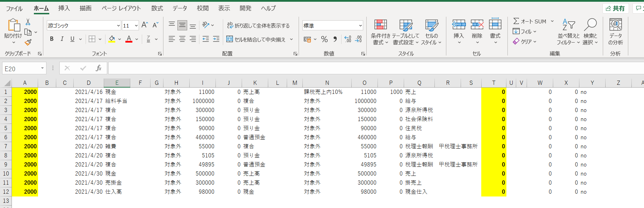Click the increase font size icon
This screenshot has height=208, width=644.
145,25
